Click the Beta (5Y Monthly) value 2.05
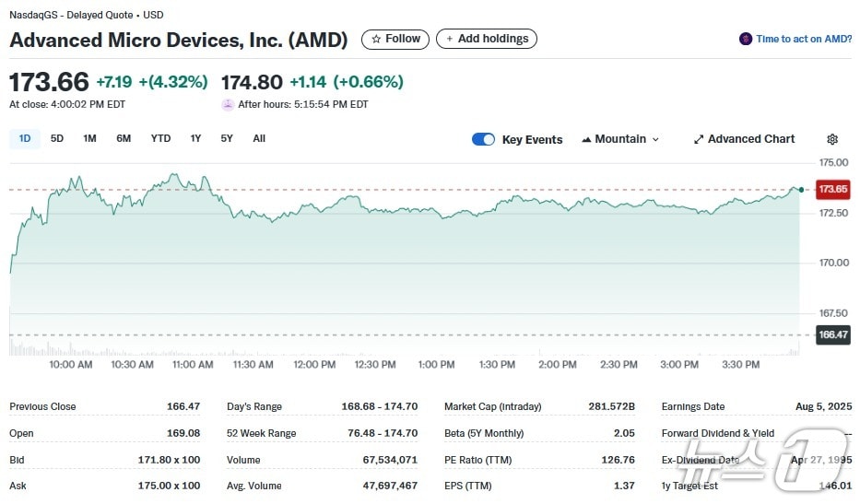860x504 pixels. [624, 433]
